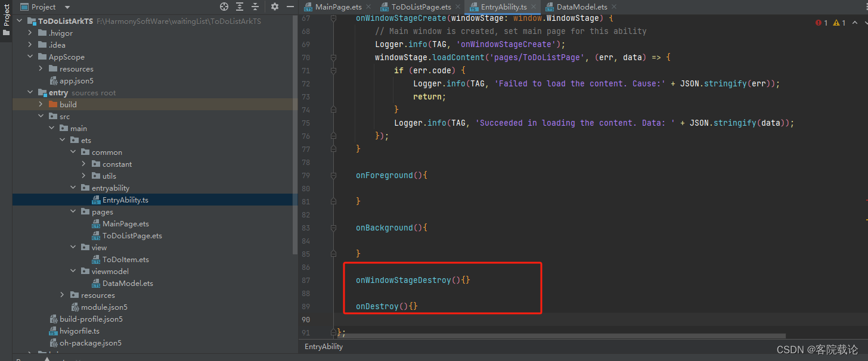Viewport: 868px width, 361px height.
Task: Click onBackground method name in code
Action: coord(385,228)
